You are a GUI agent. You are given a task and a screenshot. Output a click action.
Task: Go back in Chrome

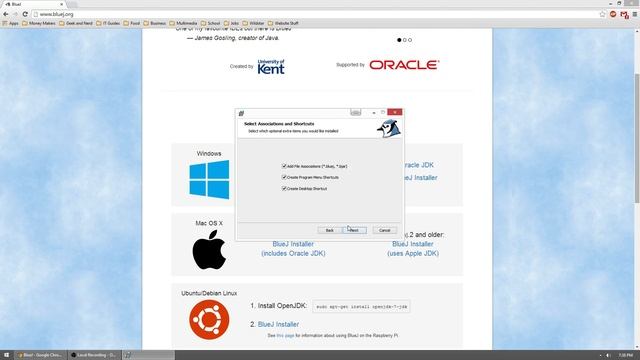(x=6, y=14)
